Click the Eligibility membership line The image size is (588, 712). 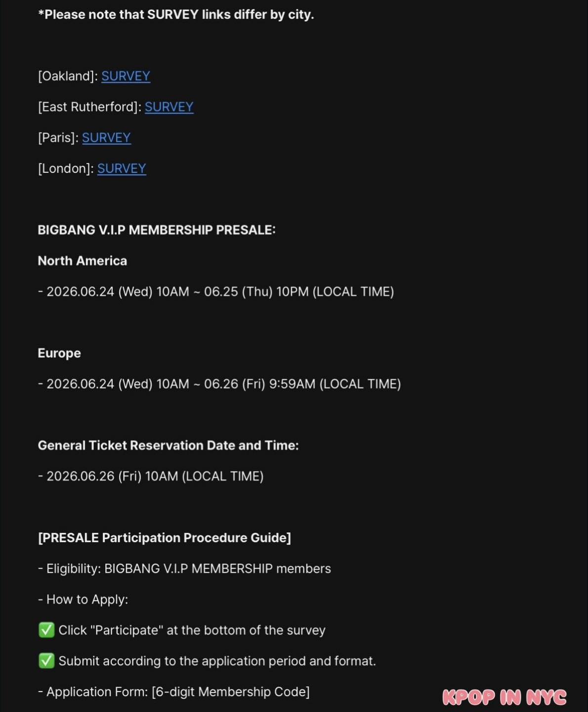pos(184,569)
